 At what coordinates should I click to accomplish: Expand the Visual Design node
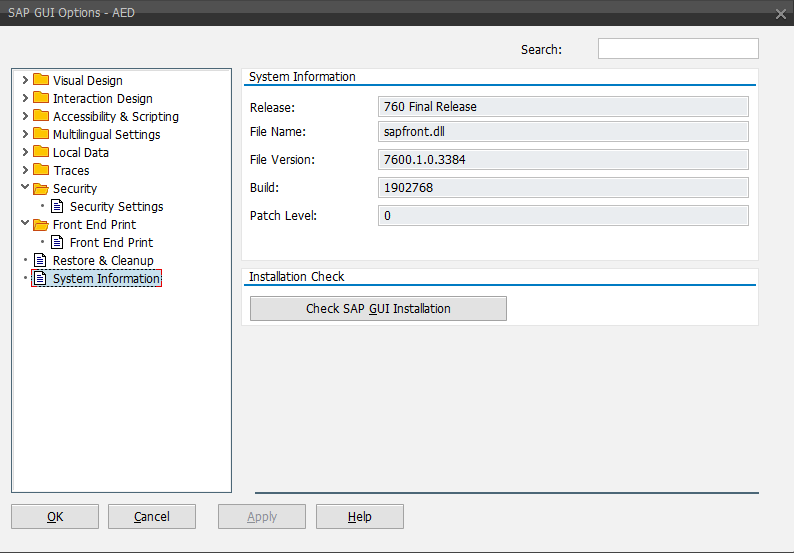25,80
